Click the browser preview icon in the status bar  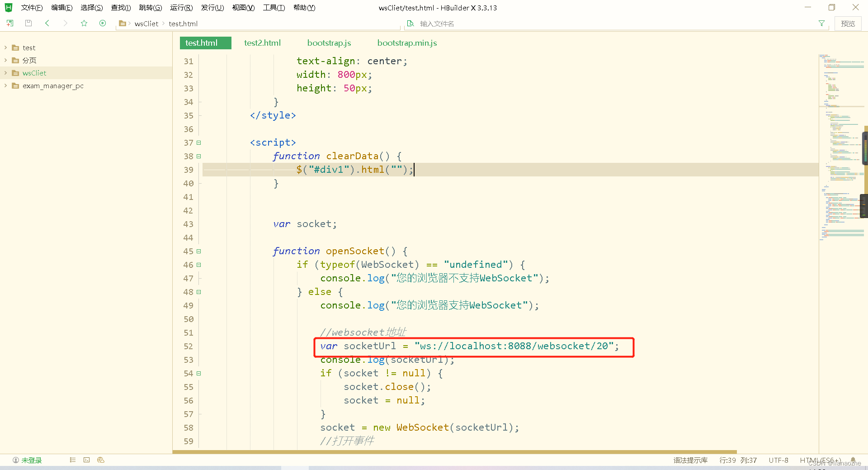click(101, 460)
